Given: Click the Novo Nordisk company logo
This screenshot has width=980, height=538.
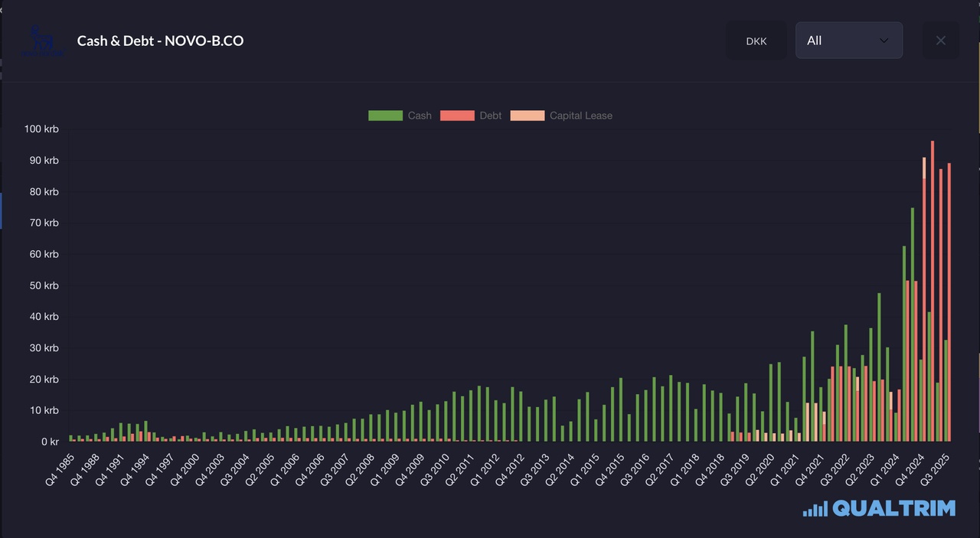Looking at the screenshot, I should (x=37, y=41).
